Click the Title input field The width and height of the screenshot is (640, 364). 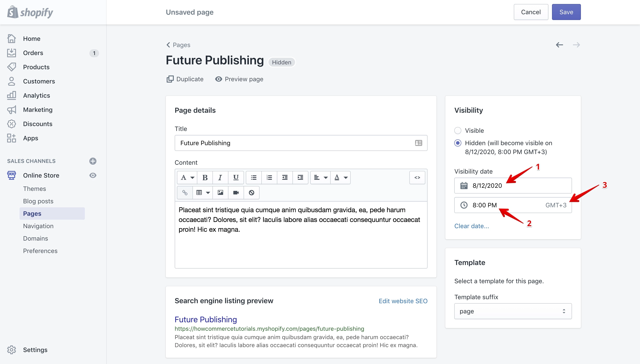tap(301, 143)
